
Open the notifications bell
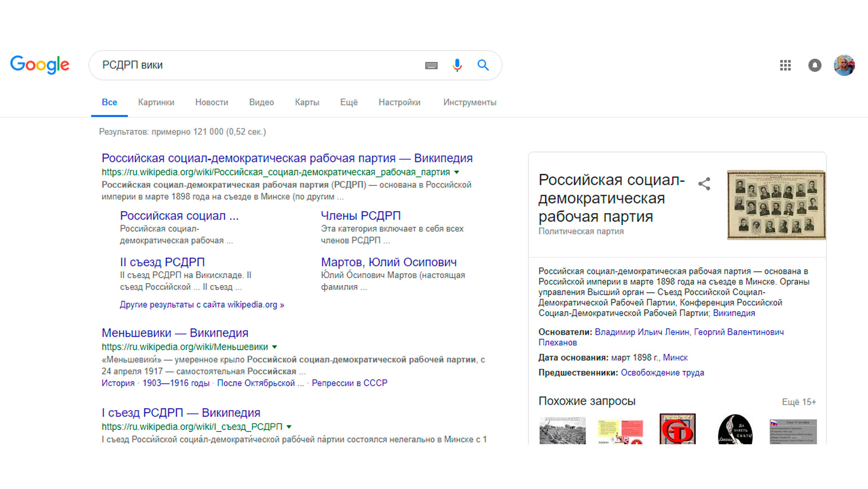click(815, 65)
